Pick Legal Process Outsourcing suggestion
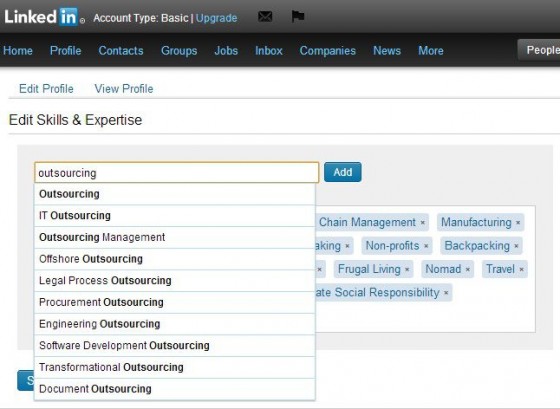 tap(175, 281)
